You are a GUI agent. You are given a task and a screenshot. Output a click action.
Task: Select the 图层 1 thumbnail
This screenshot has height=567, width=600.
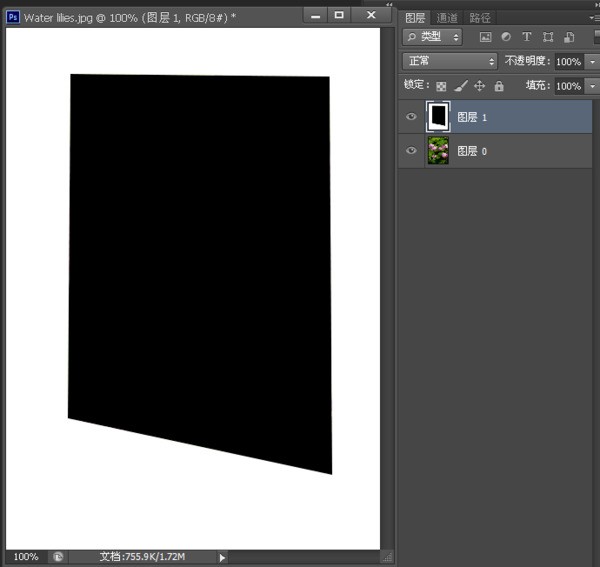tap(438, 117)
